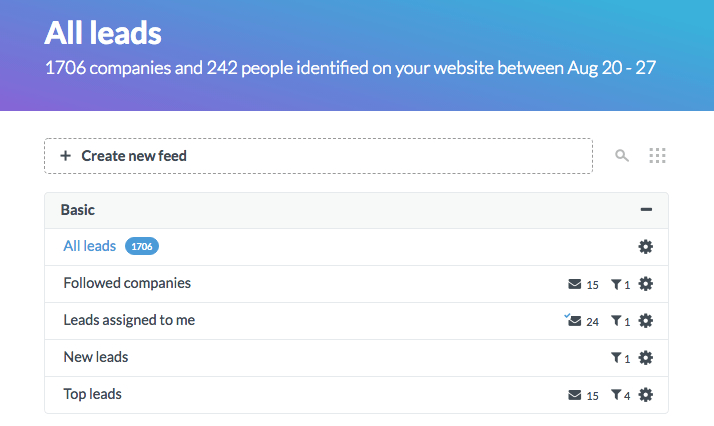Open the All leads feed link
The width and height of the screenshot is (714, 426).
[90, 246]
